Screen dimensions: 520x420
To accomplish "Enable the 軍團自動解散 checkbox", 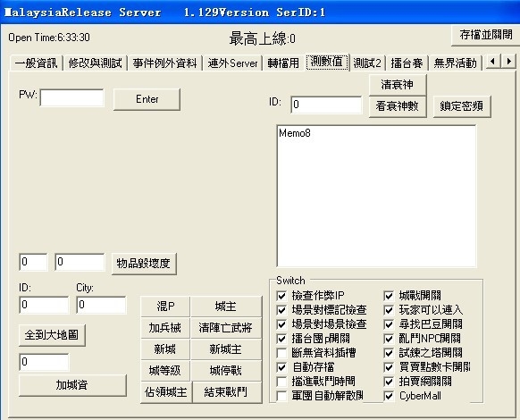I will (281, 396).
